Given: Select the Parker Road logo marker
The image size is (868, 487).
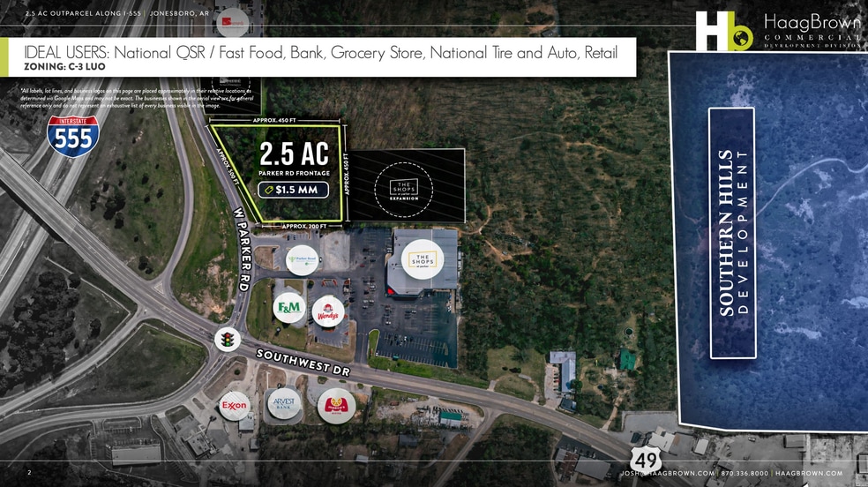Looking at the screenshot, I should click(302, 259).
